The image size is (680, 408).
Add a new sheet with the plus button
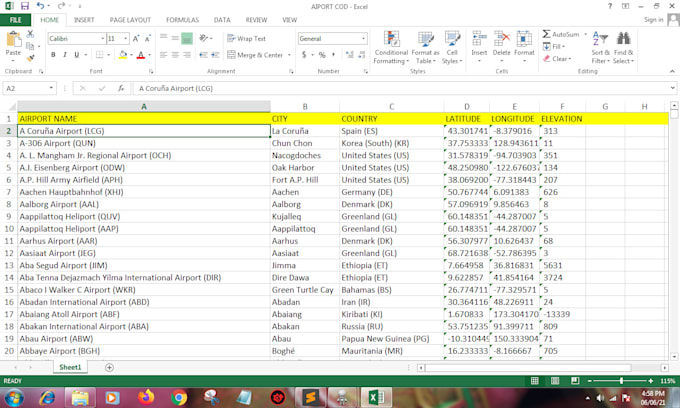point(109,368)
